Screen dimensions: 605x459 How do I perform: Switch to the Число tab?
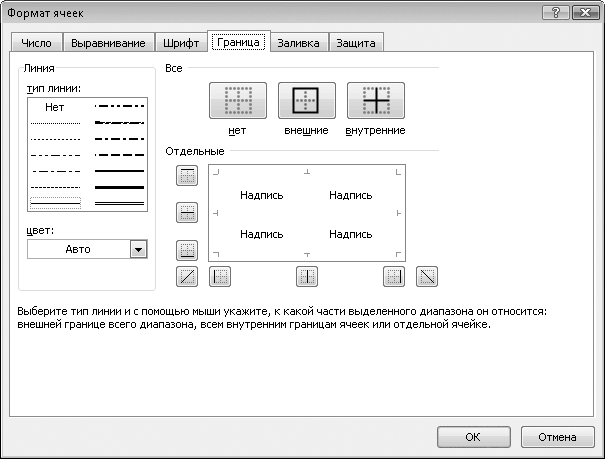click(37, 42)
